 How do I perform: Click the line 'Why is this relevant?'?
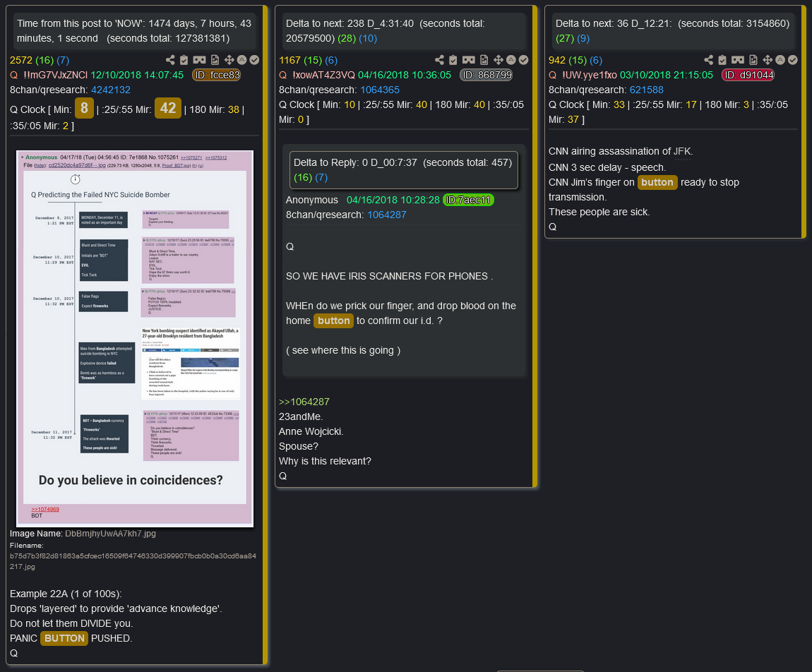[x=325, y=461]
